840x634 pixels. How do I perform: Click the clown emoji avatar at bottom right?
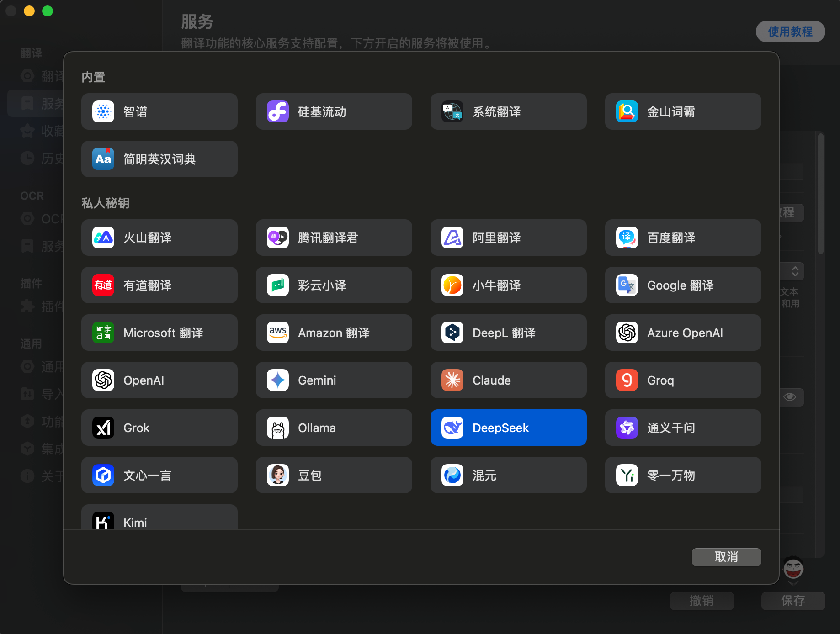(794, 570)
